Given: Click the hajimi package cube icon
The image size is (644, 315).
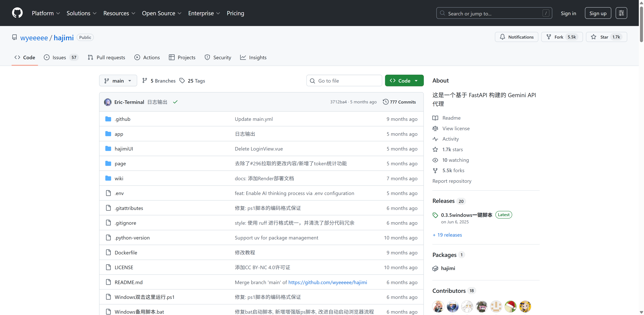Looking at the screenshot, I should 435,268.
